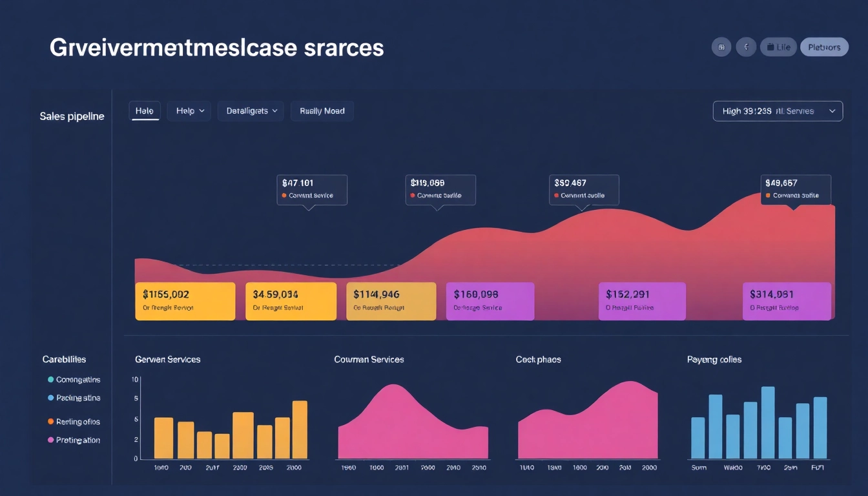The height and width of the screenshot is (496, 868).
Task: Select the yellow $1165,002 pipeline card
Action: 185,301
